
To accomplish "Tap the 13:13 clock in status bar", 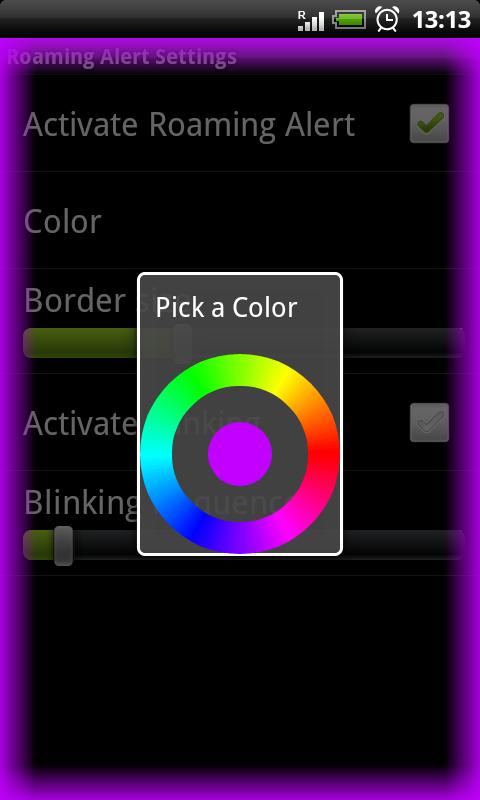I will [441, 20].
